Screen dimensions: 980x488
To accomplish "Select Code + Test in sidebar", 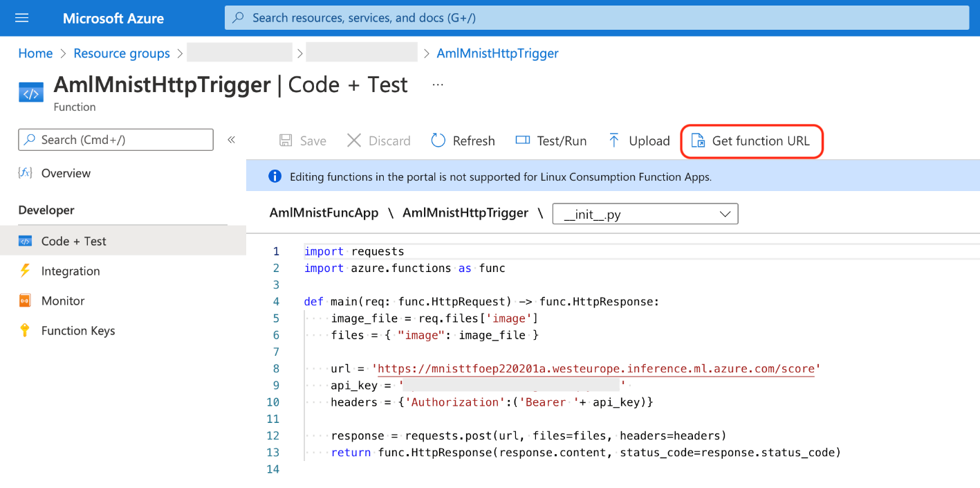I will 123,241.
